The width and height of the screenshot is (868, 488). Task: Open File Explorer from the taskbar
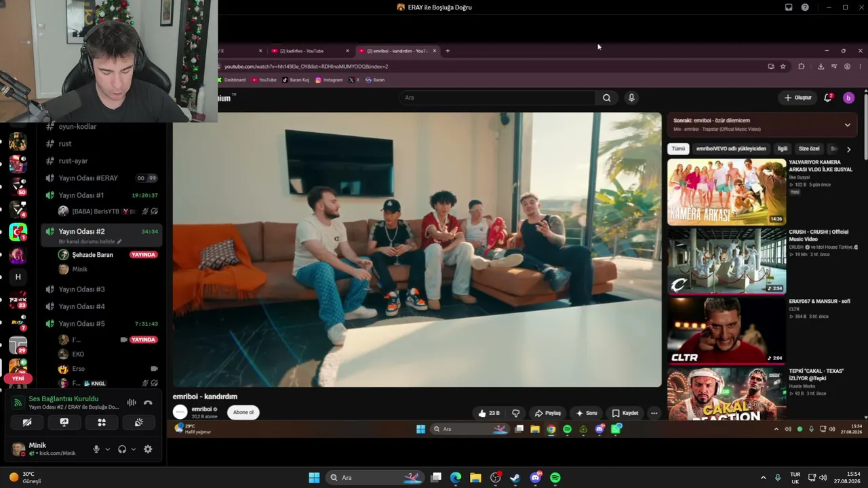475,478
